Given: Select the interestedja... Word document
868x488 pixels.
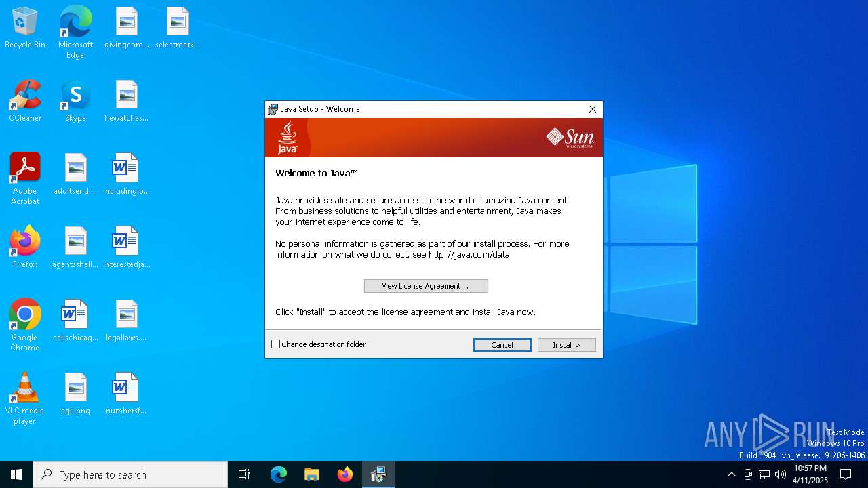Looking at the screenshot, I should (126, 248).
